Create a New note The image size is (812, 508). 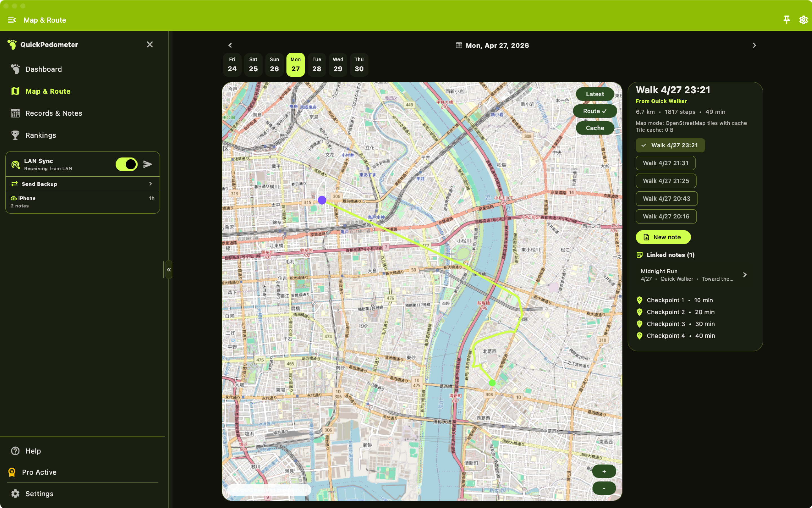[x=663, y=237]
